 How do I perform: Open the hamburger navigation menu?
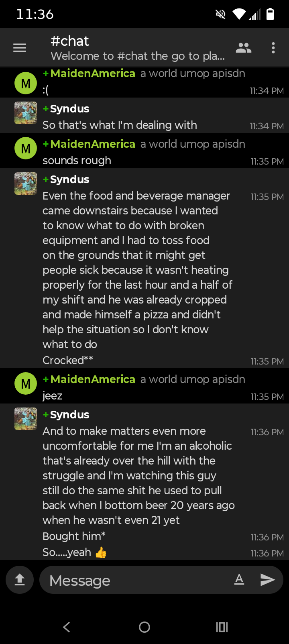pos(20,48)
